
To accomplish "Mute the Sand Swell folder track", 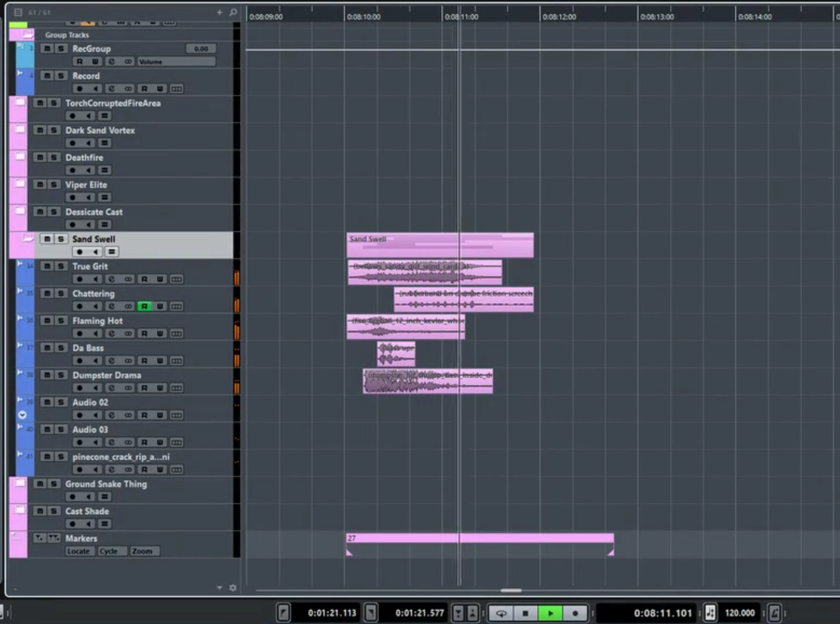I will coord(47,239).
